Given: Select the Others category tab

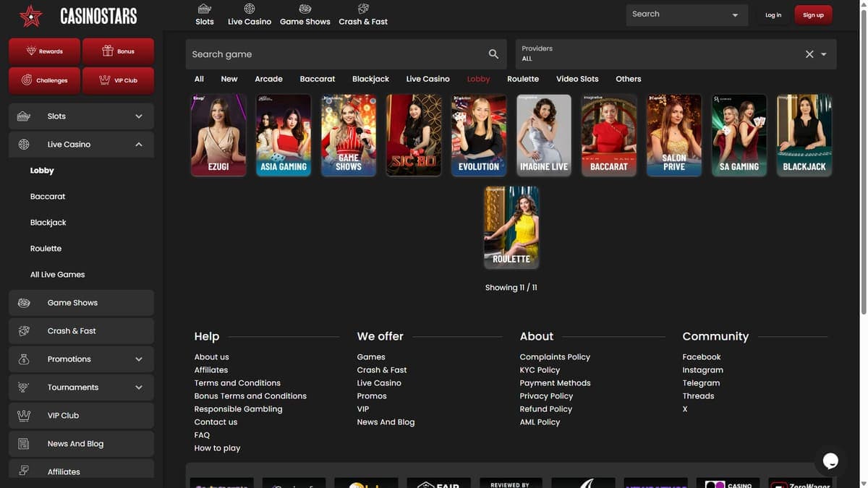Looking at the screenshot, I should (x=629, y=79).
